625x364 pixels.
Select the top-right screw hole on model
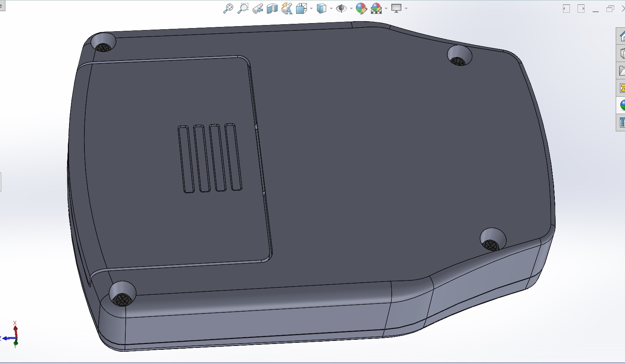point(459,55)
